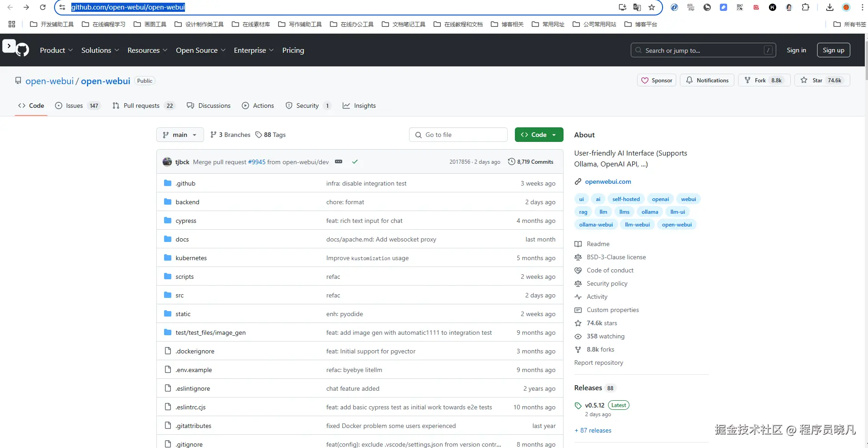Open the + 87 releases link
The height and width of the screenshot is (448, 868).
coord(593,430)
